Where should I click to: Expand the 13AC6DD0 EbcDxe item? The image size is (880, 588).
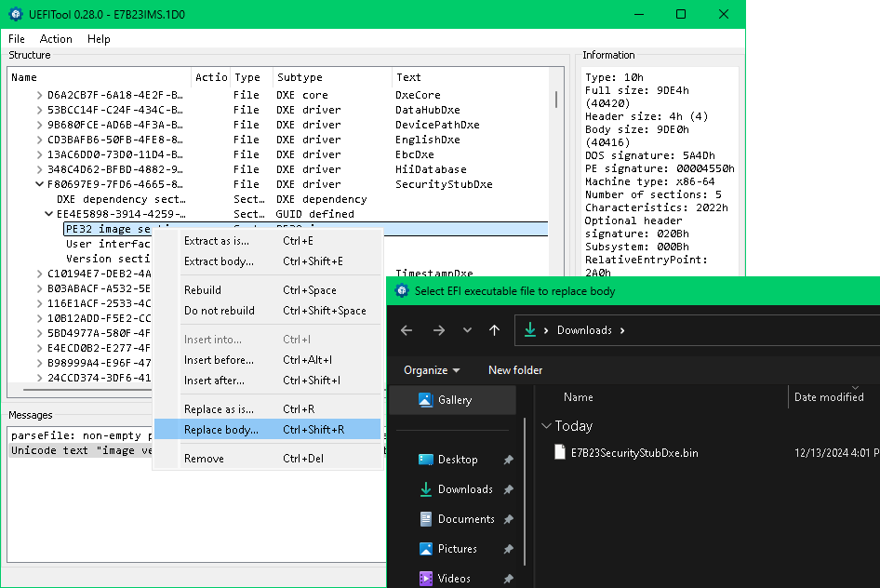[x=39, y=154]
